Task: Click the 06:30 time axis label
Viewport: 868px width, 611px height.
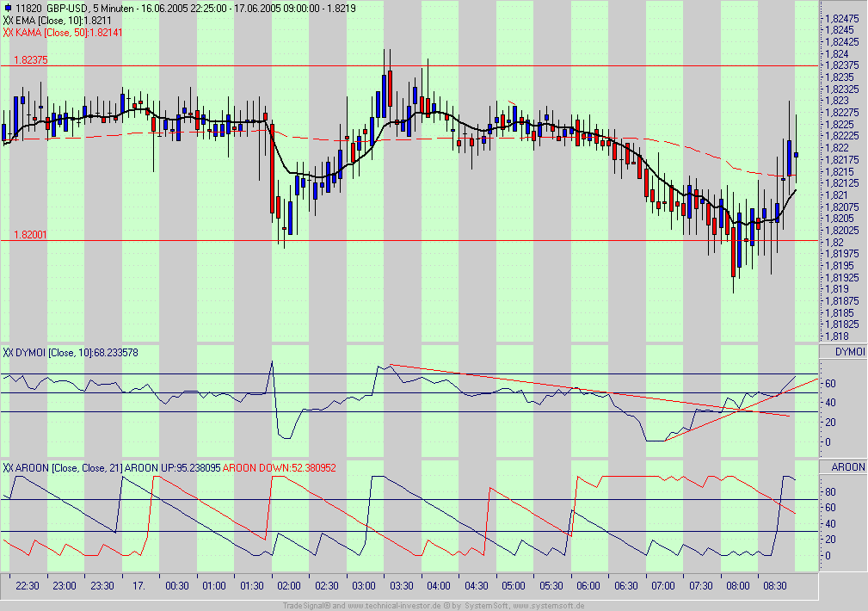Action: 625,586
